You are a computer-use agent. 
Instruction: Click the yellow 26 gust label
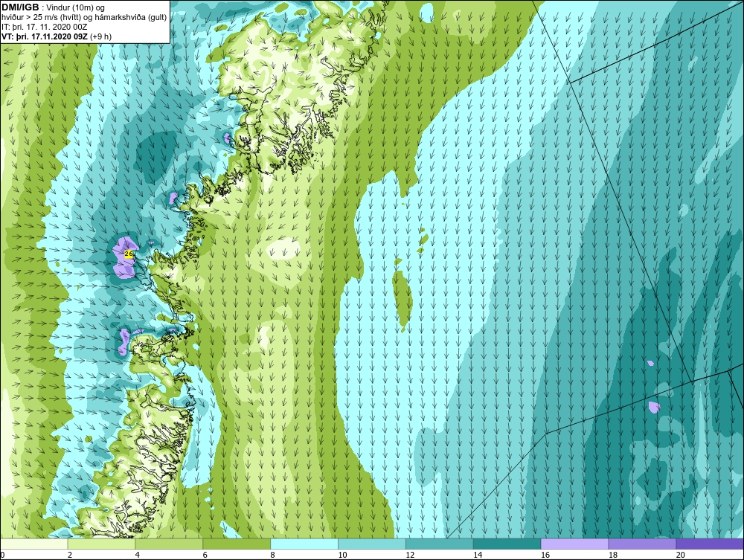click(x=128, y=254)
